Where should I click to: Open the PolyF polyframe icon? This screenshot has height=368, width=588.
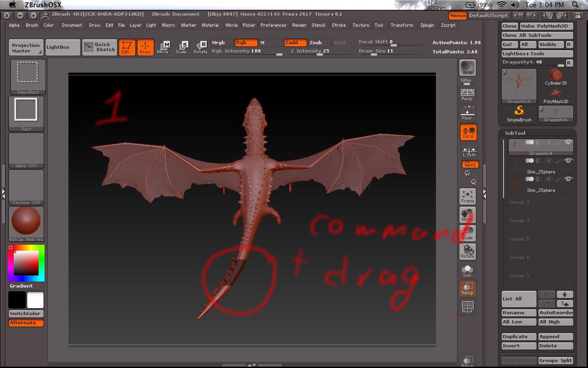coord(467,306)
